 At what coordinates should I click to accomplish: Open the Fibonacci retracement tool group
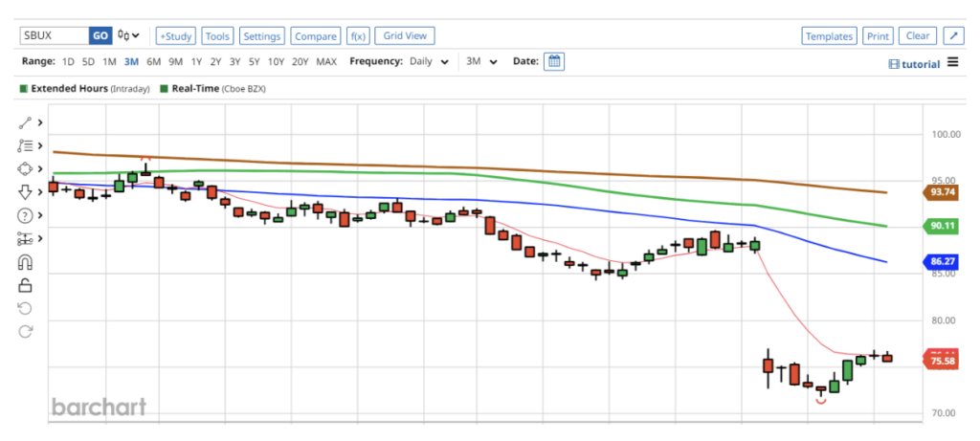pyautogui.click(x=25, y=146)
